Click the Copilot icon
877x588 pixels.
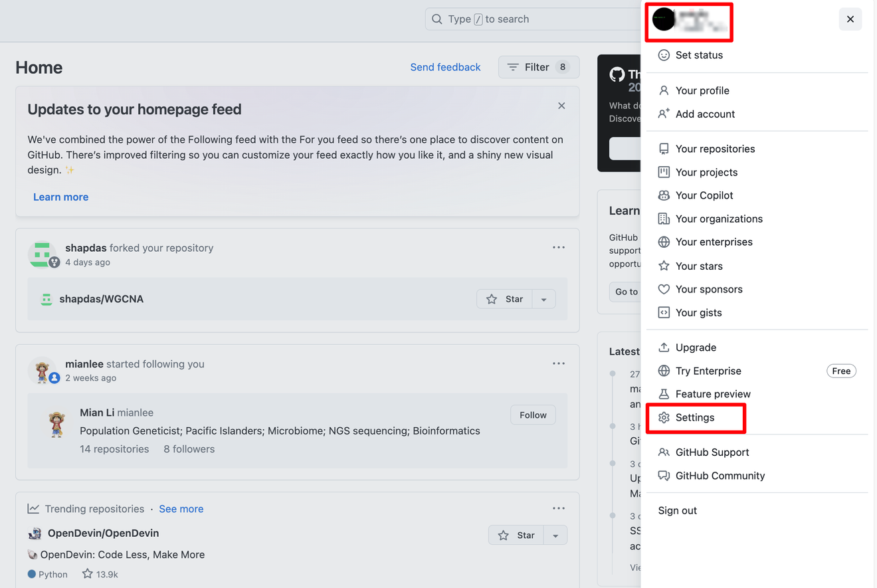pyautogui.click(x=664, y=195)
